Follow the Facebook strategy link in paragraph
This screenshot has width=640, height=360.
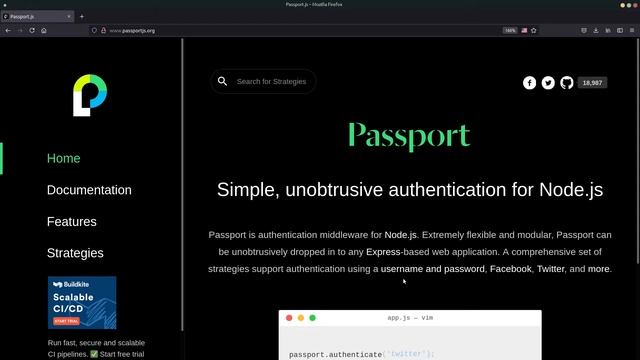pos(510,269)
